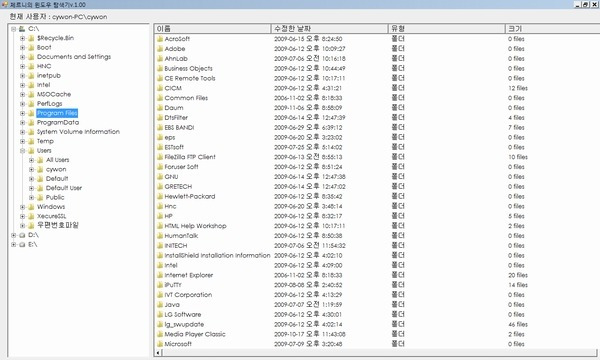Select the 우편번호파일 folder in tree
600x360 pixels.
click(x=58, y=225)
